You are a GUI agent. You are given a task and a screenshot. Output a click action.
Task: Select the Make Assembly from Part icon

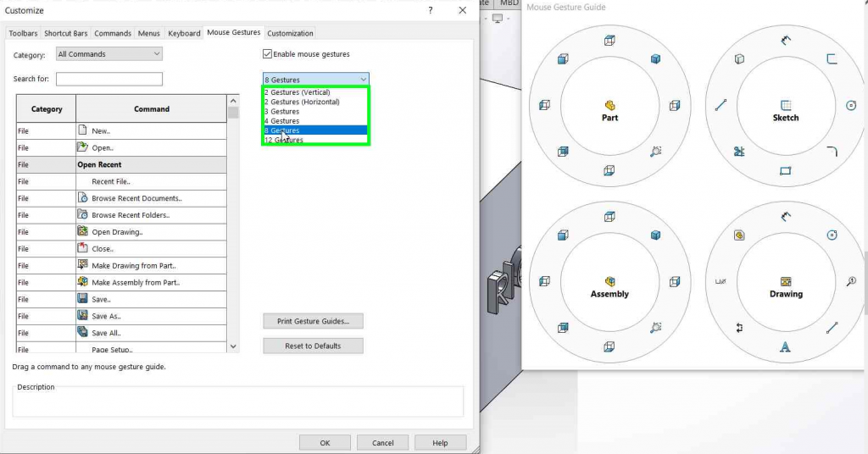point(83,282)
